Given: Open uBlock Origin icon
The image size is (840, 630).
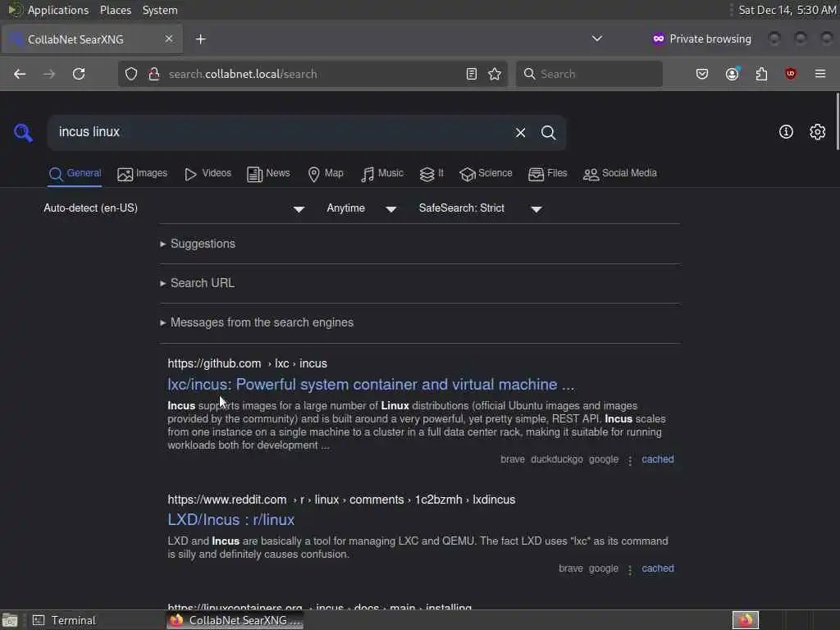Looking at the screenshot, I should point(791,74).
